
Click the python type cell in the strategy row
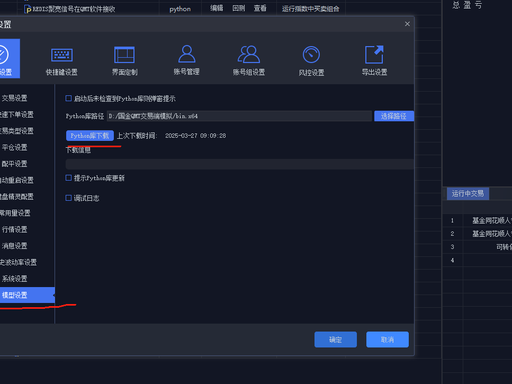point(180,9)
